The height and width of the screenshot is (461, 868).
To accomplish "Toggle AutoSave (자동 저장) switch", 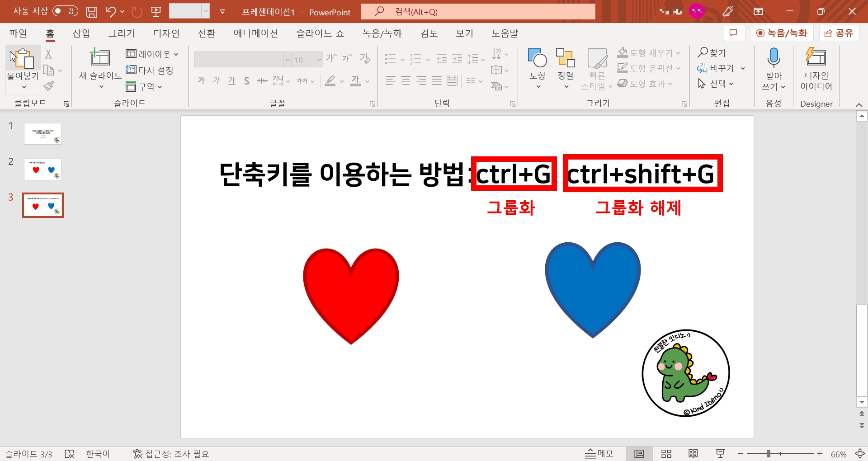I will pos(65,11).
